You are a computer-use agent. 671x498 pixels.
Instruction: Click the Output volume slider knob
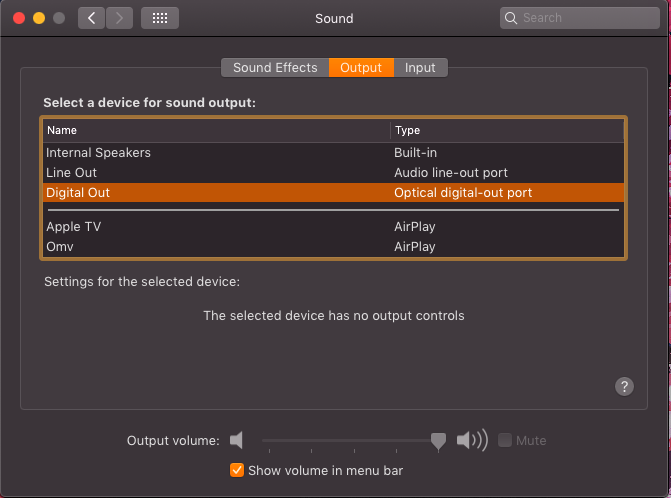(x=438, y=440)
